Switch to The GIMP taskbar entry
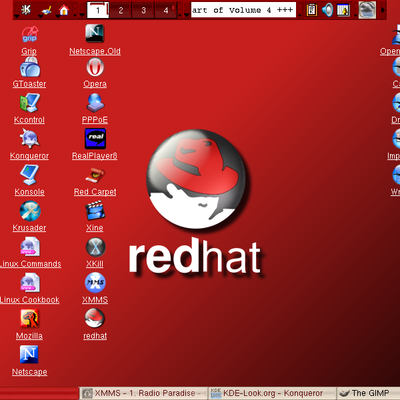Screen dimensions: 400x400 [x=369, y=393]
